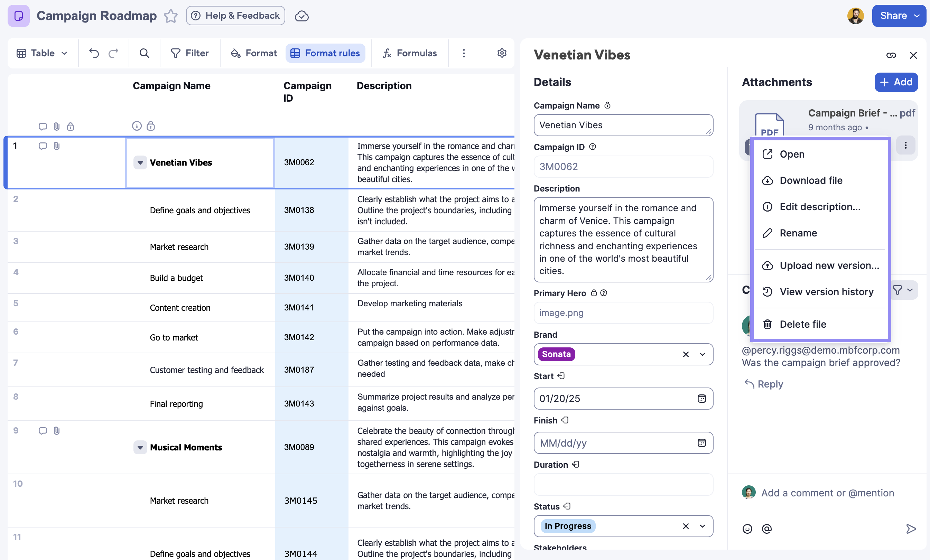Insert an emoji in the comment
This screenshot has height=560, width=930.
(x=747, y=529)
